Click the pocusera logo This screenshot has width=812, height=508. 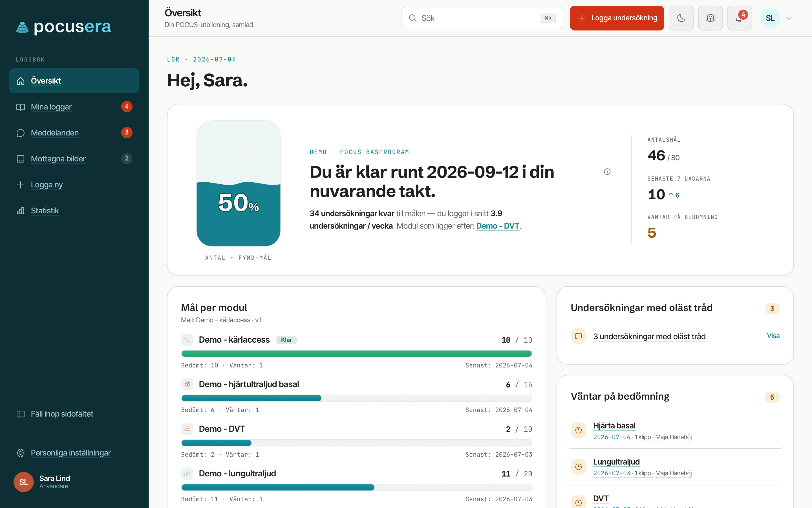(x=64, y=27)
